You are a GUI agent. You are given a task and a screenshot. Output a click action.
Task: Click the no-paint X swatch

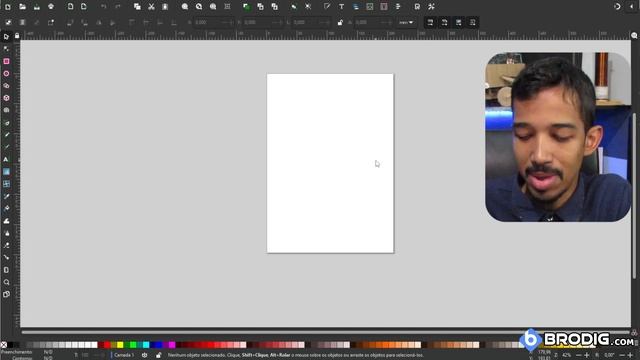[x=4, y=345]
